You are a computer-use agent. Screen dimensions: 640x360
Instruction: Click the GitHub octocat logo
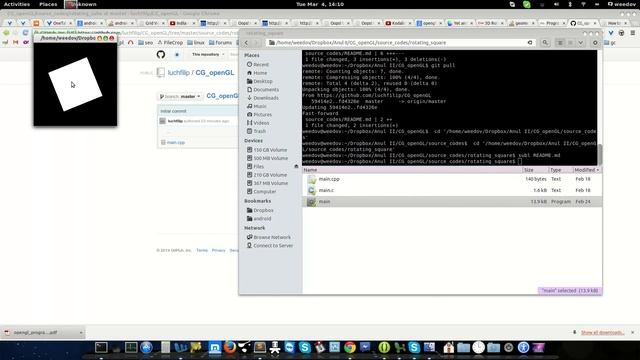coord(161,54)
